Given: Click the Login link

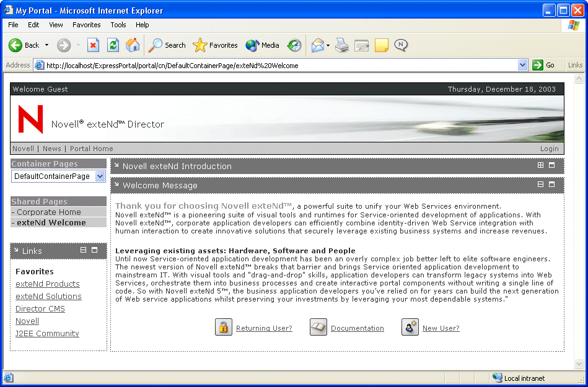Looking at the screenshot, I should [549, 149].
